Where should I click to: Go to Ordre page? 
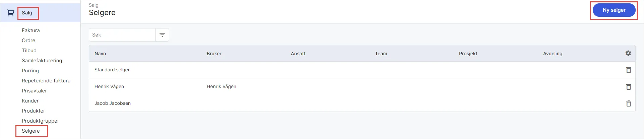coord(28,41)
